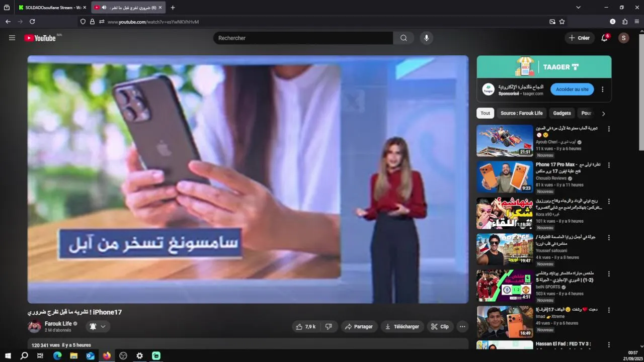
Task: List all tabs dropdown arrow
Action: [578, 8]
